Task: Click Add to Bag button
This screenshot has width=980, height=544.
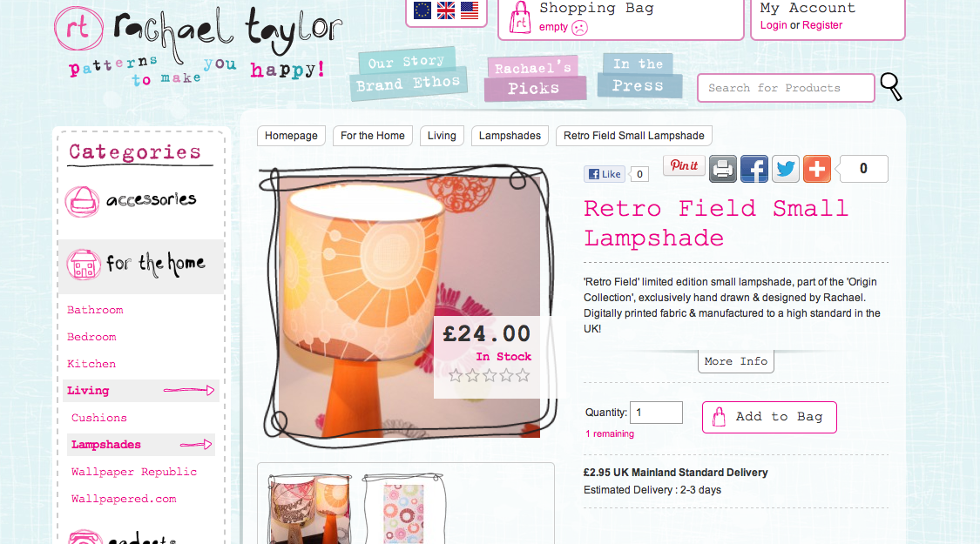Action: click(x=769, y=417)
